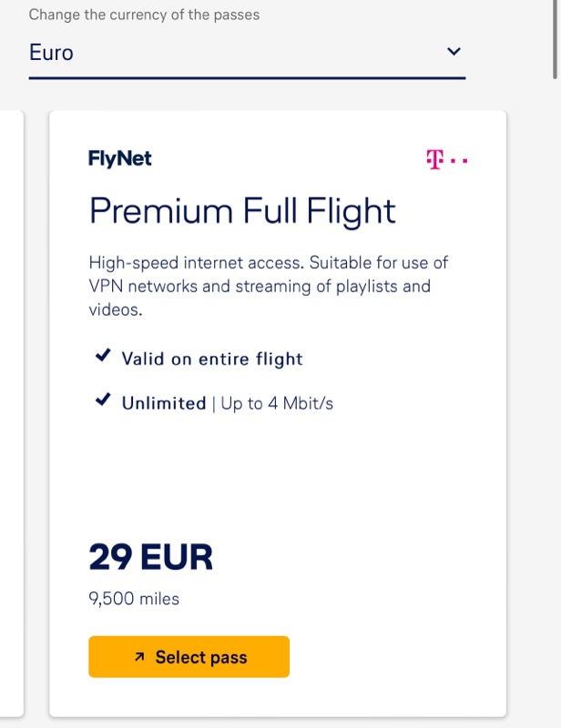The height and width of the screenshot is (728, 561).
Task: Click the Premium Full Flight heading
Action: pyautogui.click(x=242, y=211)
